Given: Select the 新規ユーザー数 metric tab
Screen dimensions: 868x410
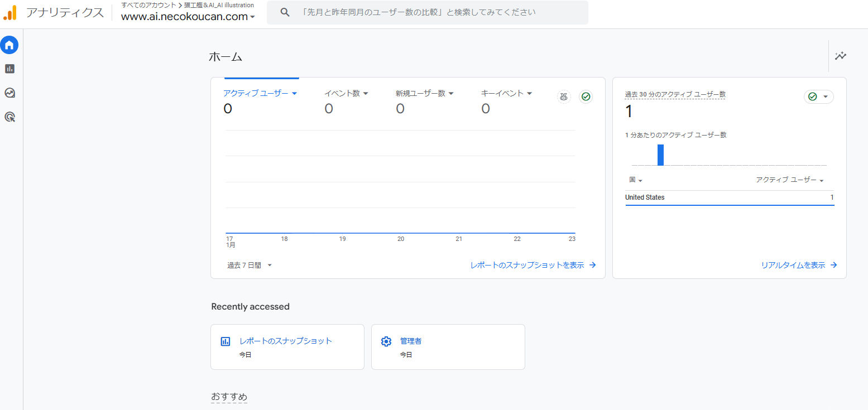Looking at the screenshot, I should pos(420,94).
